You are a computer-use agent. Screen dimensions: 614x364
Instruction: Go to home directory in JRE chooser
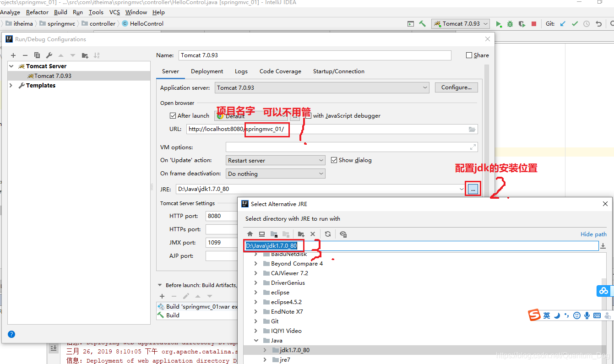point(250,234)
